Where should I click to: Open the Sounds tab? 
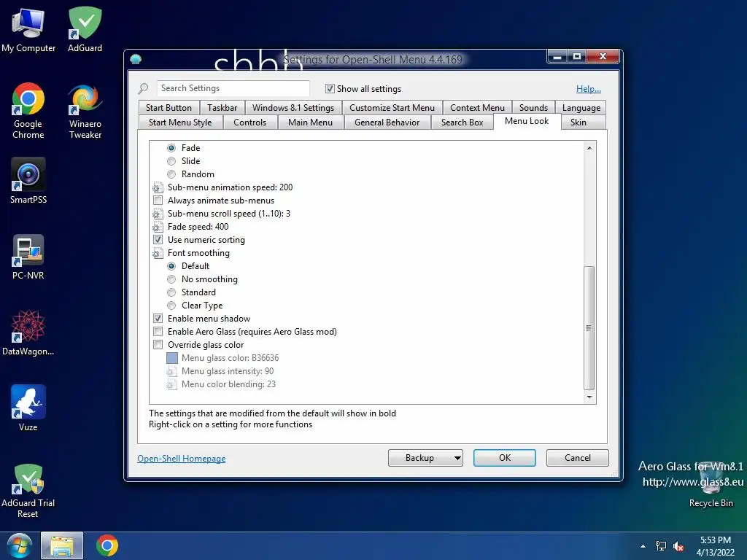[533, 108]
